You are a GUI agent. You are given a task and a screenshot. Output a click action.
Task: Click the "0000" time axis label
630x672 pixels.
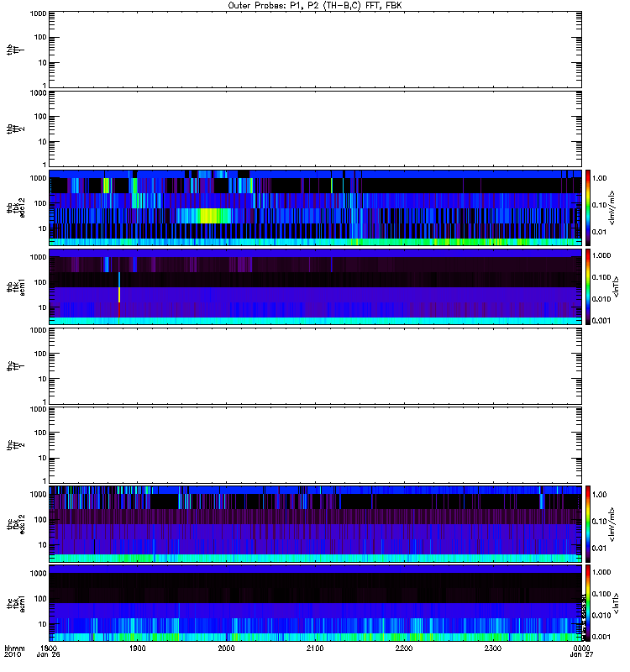point(581,648)
